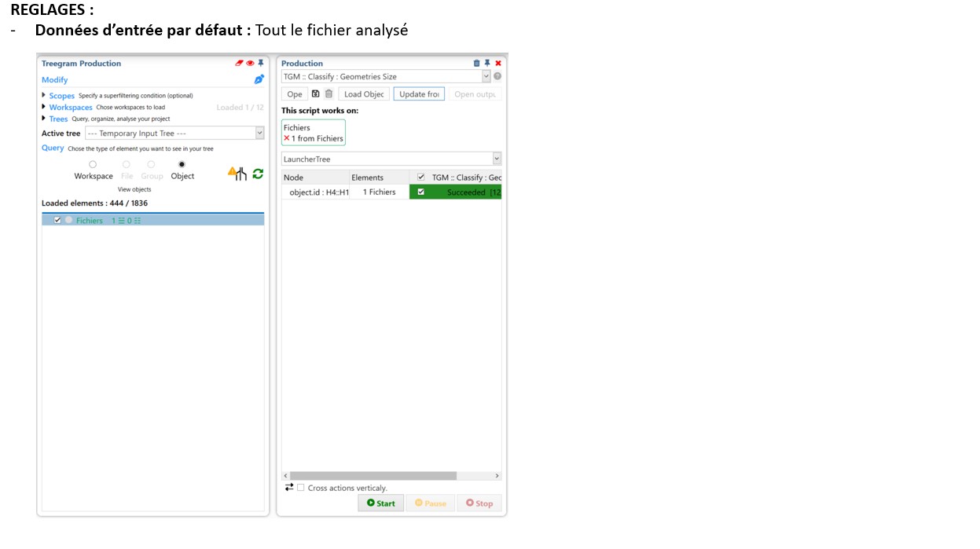Open the LauncherTree dropdown
This screenshot has height=549, width=980.
[x=496, y=159]
